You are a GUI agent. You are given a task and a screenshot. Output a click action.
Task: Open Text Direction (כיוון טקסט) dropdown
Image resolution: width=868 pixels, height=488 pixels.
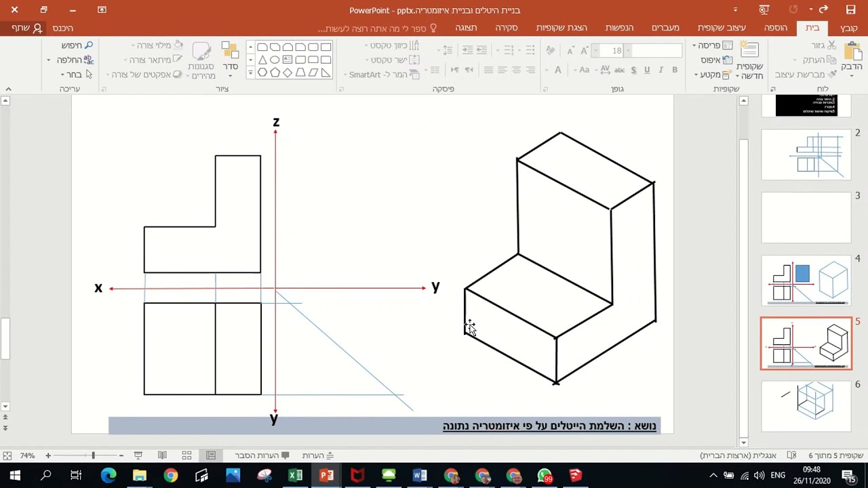point(393,45)
